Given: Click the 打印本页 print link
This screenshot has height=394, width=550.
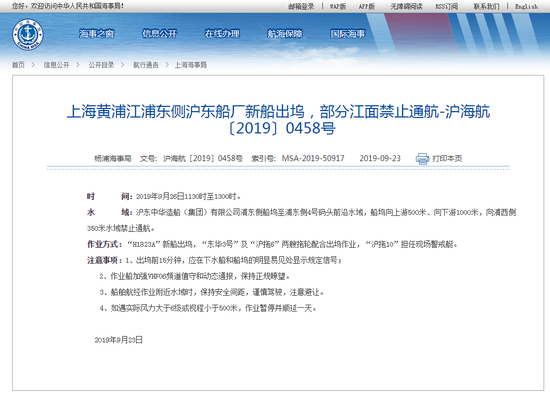Looking at the screenshot, I should click(x=447, y=159).
